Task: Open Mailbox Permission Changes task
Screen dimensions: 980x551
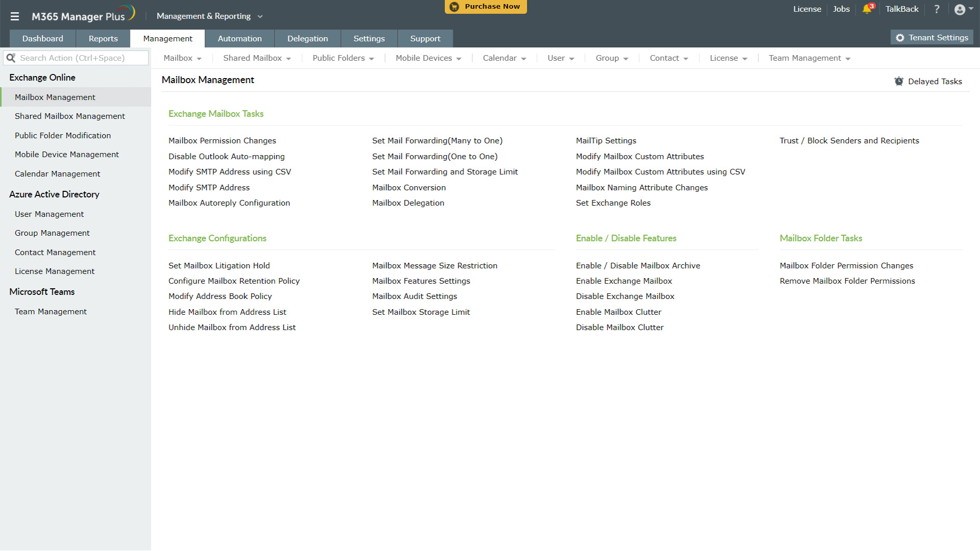Action: [x=223, y=140]
